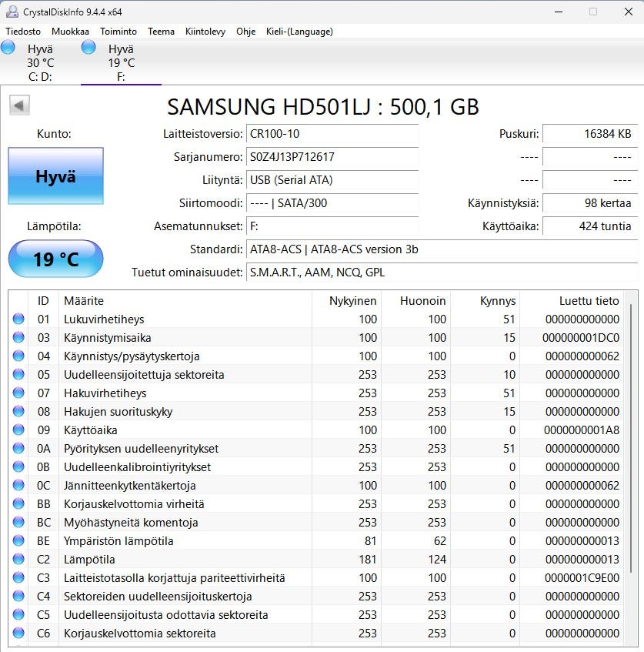644x652 pixels.
Task: Click the 19 °C temperature button
Action: pyautogui.click(x=55, y=259)
